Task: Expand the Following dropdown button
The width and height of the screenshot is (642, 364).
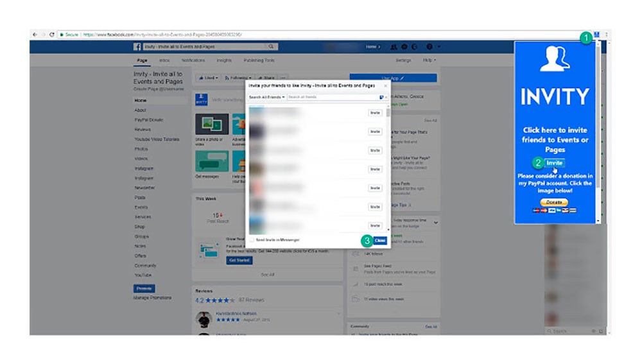Action: [239, 78]
